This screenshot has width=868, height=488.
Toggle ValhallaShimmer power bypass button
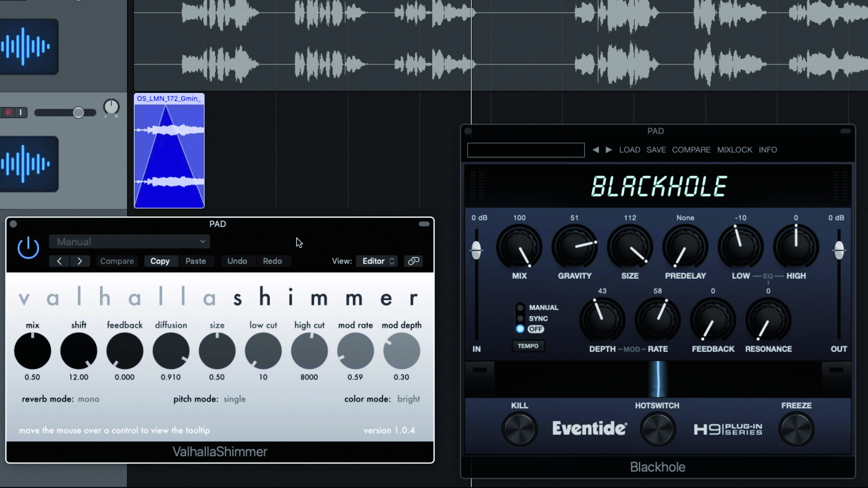click(x=28, y=248)
